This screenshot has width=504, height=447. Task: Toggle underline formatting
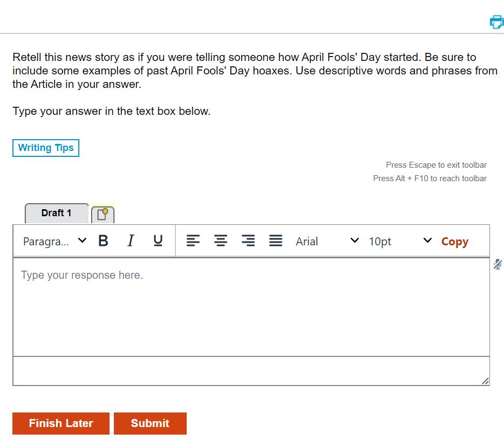158,241
